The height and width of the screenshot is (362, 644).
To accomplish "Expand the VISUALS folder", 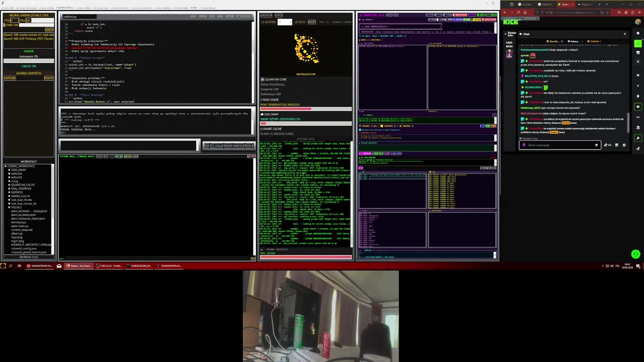I will coord(9,207).
